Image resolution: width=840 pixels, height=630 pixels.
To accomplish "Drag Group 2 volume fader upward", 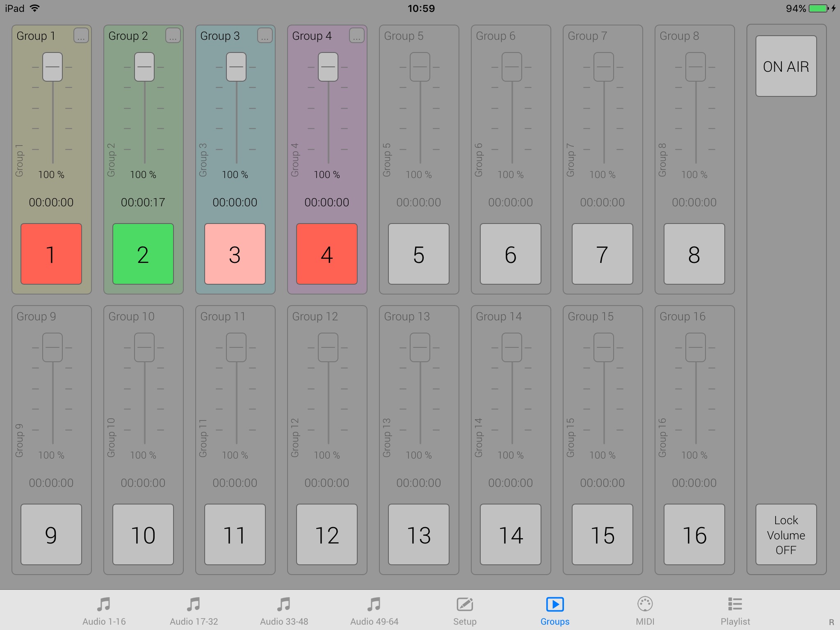I will coord(144,68).
